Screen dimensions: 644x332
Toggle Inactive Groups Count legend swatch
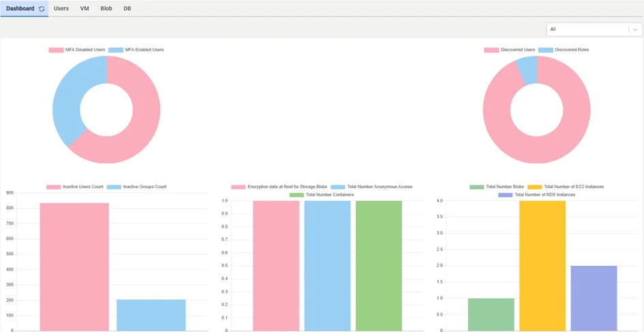pos(114,187)
